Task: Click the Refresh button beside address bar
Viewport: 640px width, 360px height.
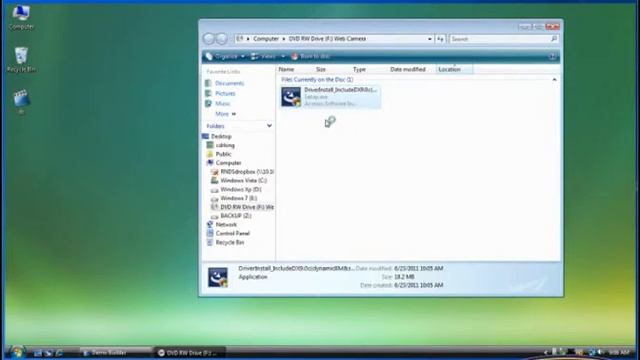Action: point(440,39)
